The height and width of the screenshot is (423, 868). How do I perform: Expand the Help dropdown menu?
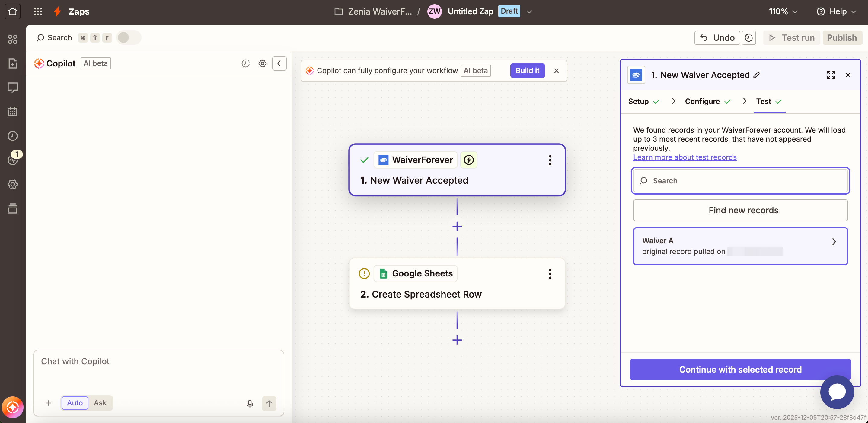tap(837, 11)
